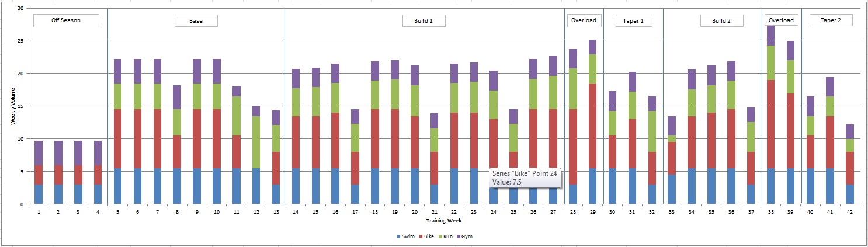This screenshot has height=247, width=868.
Task: Click the red Bike segment of week 38
Action: (x=770, y=124)
